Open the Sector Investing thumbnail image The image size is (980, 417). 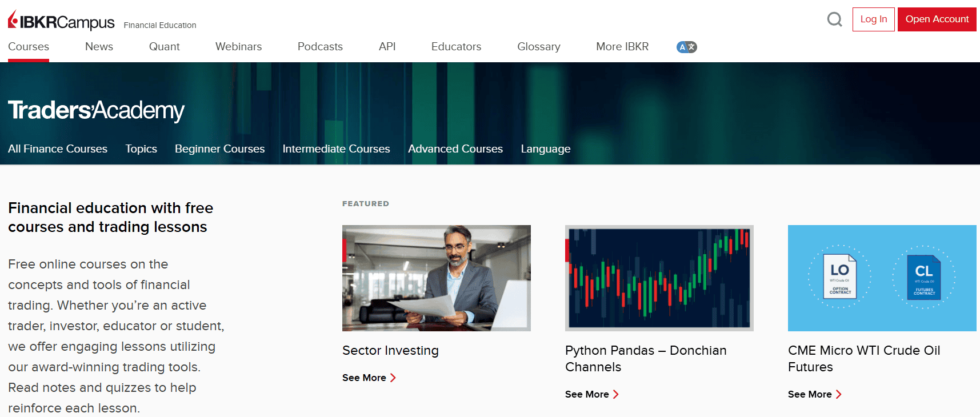point(437,278)
